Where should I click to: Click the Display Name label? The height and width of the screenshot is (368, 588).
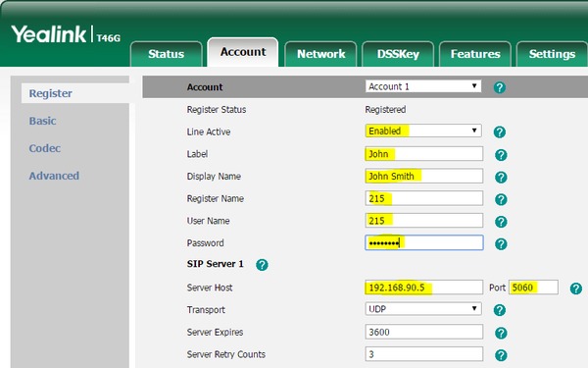point(214,177)
